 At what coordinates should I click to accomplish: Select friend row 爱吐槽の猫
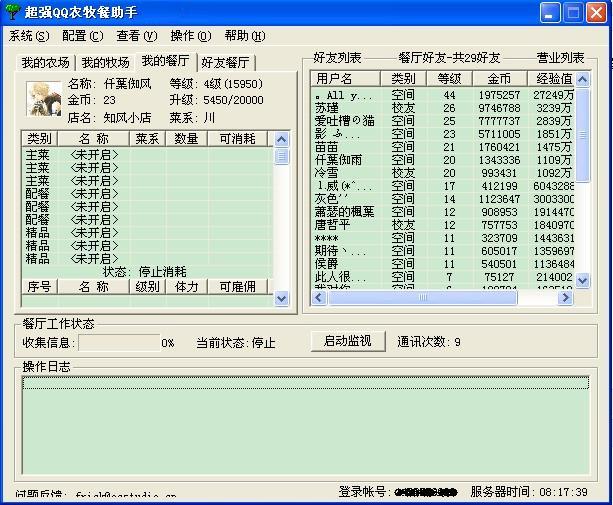(444, 121)
